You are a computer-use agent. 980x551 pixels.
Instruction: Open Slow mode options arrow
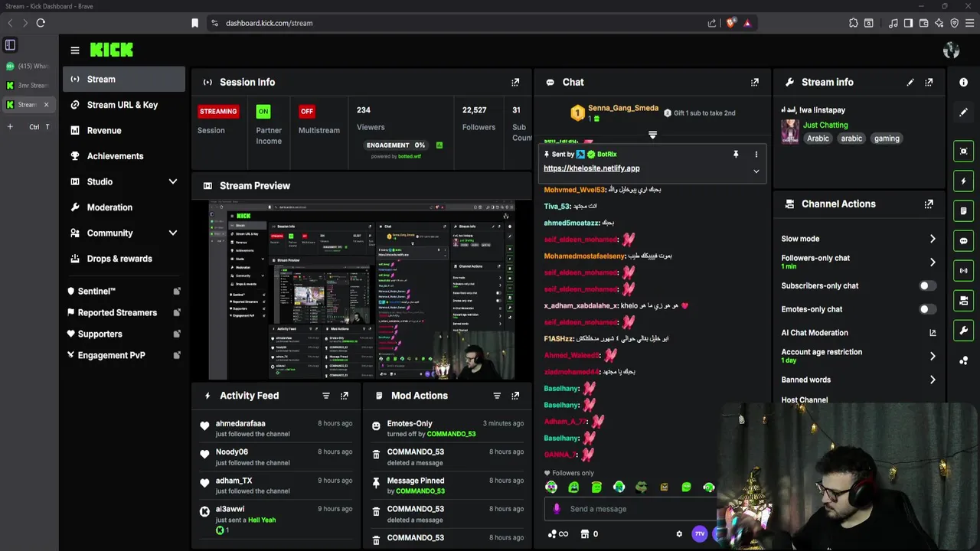(x=933, y=239)
